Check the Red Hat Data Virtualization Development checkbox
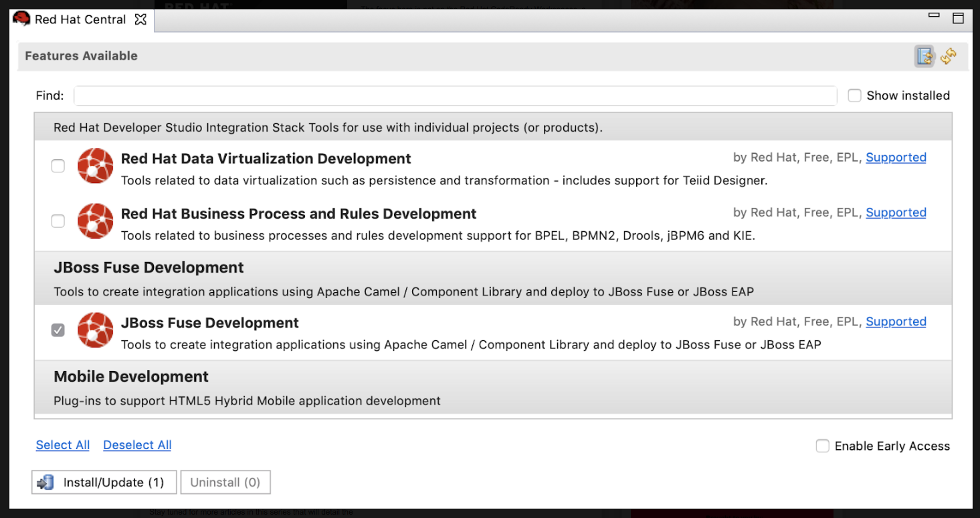The width and height of the screenshot is (980, 518). (x=58, y=166)
